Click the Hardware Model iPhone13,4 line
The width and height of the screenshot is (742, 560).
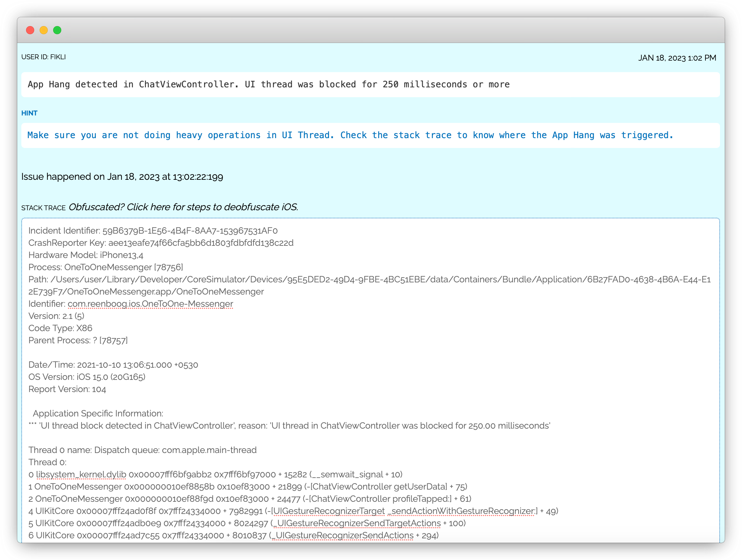pos(86,255)
